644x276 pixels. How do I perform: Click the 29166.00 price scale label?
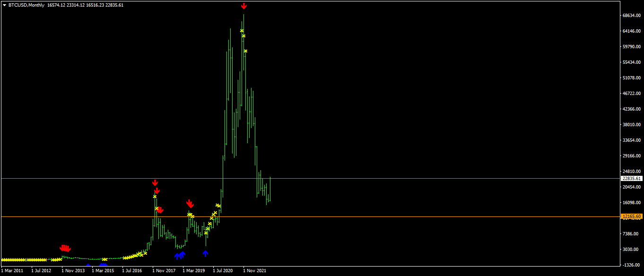(x=632, y=156)
